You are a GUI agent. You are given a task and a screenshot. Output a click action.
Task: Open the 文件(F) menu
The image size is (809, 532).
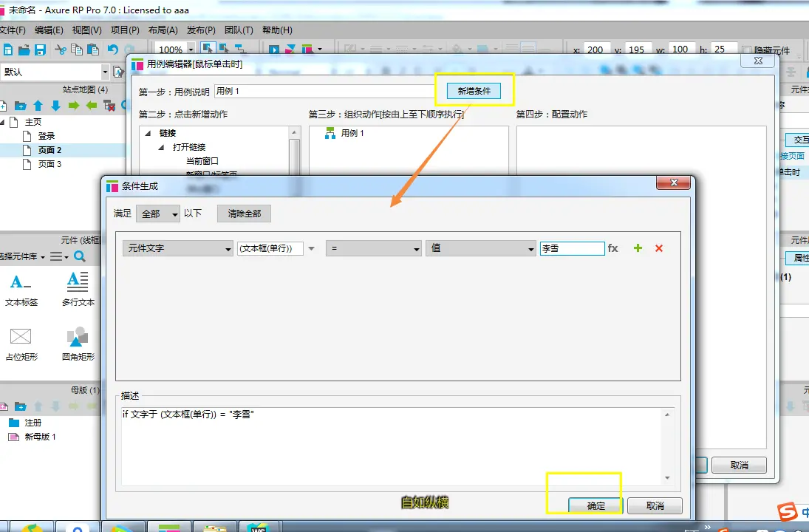pos(13,30)
